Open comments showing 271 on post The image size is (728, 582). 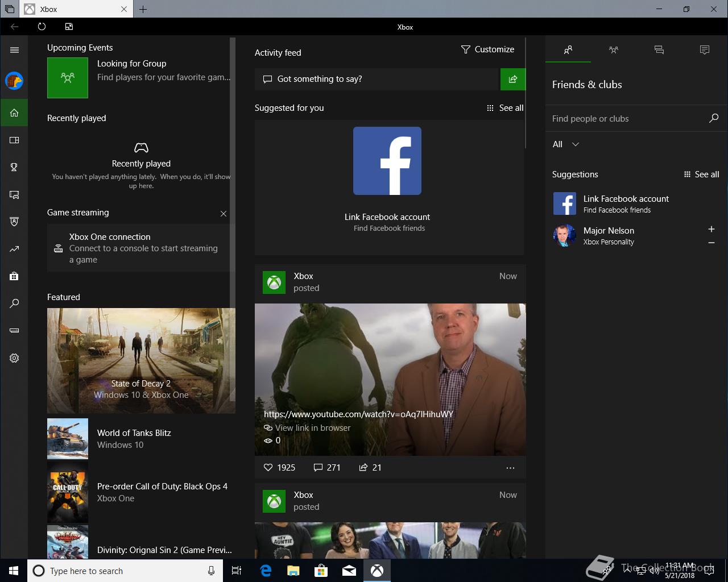327,468
